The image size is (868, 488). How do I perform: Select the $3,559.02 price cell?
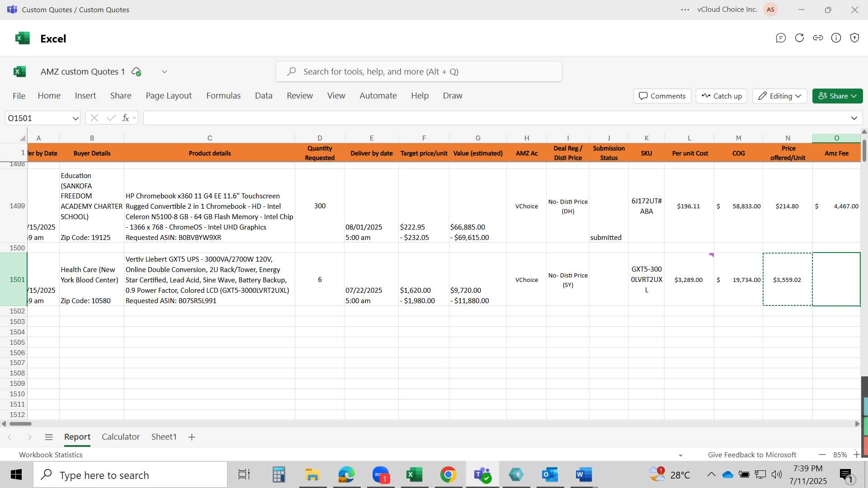tap(788, 279)
